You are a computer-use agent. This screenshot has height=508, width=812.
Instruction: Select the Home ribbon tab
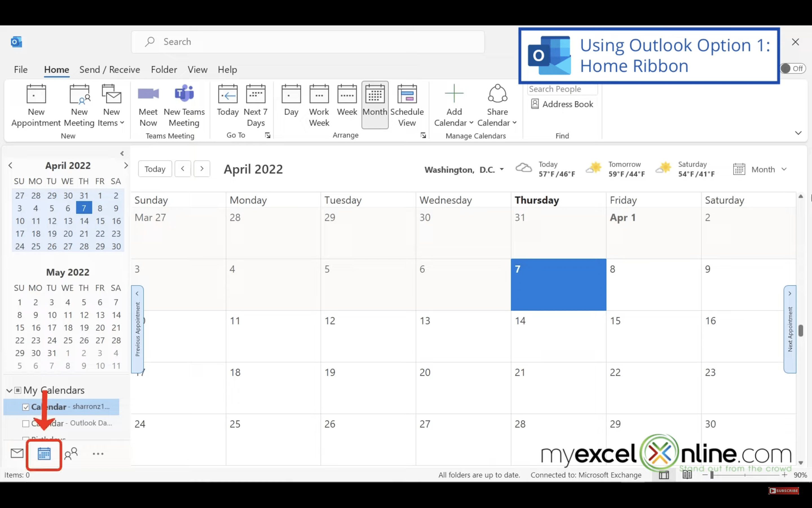click(x=56, y=69)
